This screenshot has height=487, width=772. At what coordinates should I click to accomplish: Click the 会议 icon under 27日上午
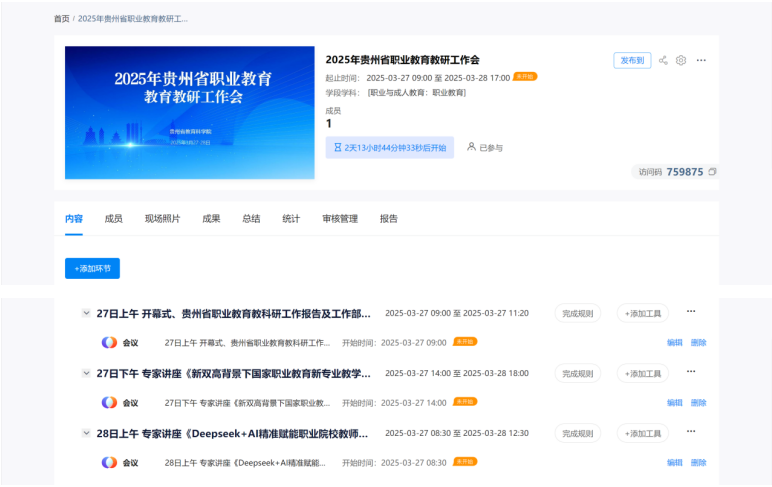pyautogui.click(x=109, y=342)
